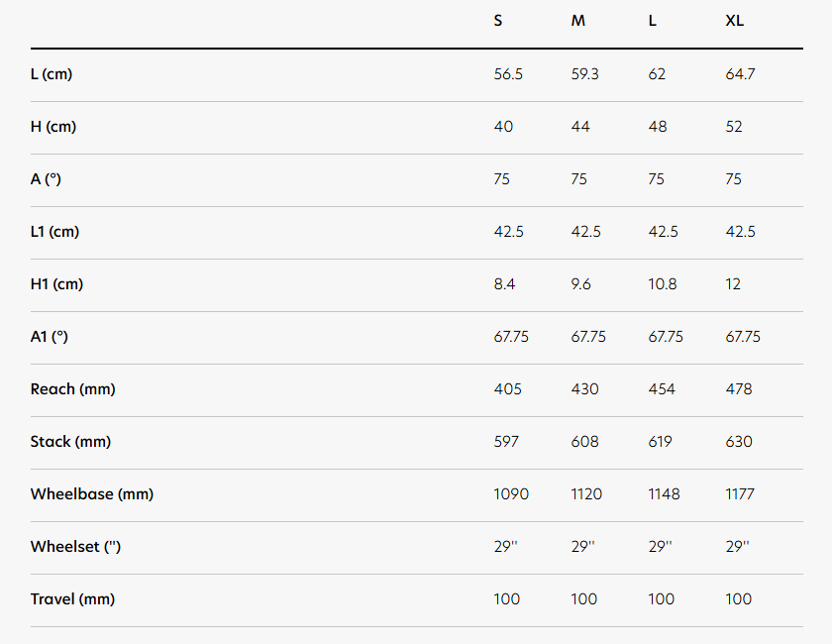The width and height of the screenshot is (832, 644).
Task: Click the Wheelset (") row label
Action: coord(76,547)
